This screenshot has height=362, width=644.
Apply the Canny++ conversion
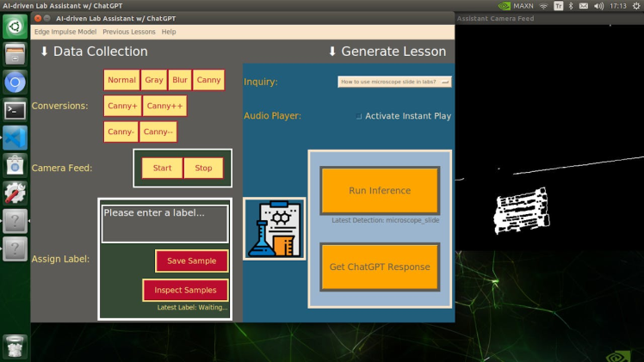[x=164, y=106]
